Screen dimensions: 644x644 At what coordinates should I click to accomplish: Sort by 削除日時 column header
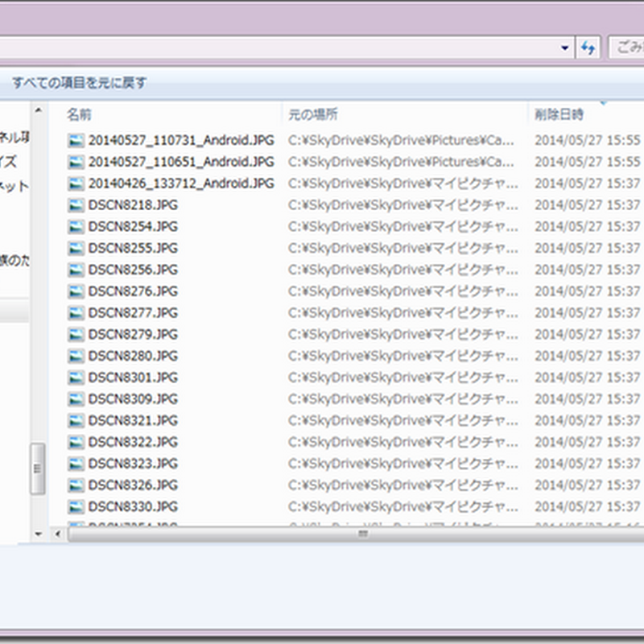pos(559,114)
